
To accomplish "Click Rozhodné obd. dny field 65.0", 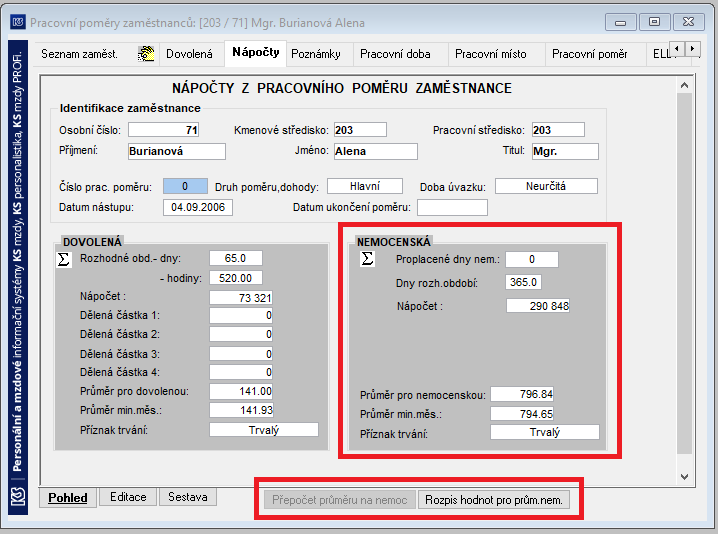I will (236, 258).
